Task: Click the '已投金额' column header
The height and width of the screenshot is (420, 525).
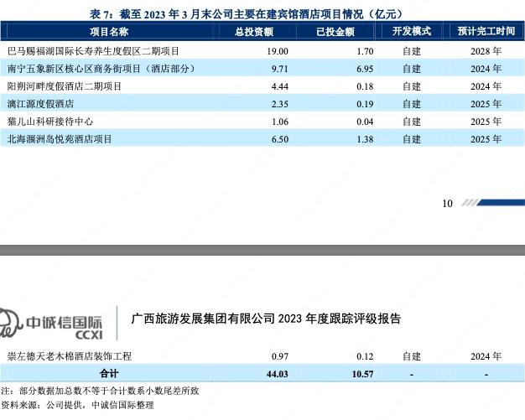Action: [x=335, y=32]
